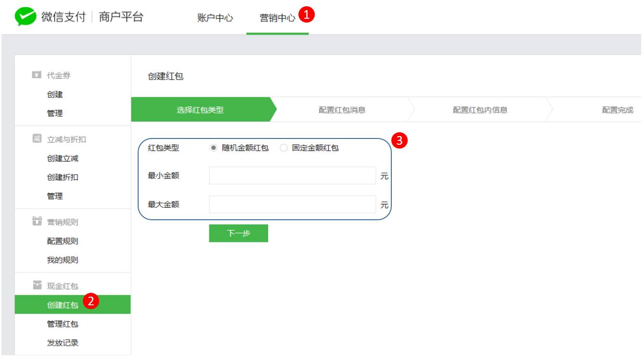Click the 现金红包 section heading
The width and height of the screenshot is (644, 363).
coord(63,286)
